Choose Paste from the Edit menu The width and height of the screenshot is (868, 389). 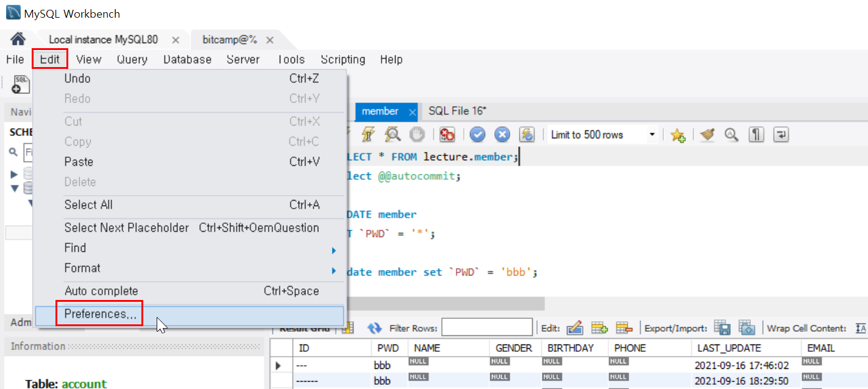[190, 162]
